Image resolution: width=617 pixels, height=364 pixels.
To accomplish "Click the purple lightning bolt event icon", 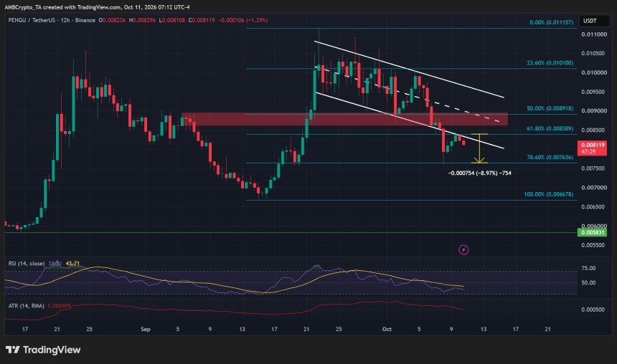I will tap(463, 249).
